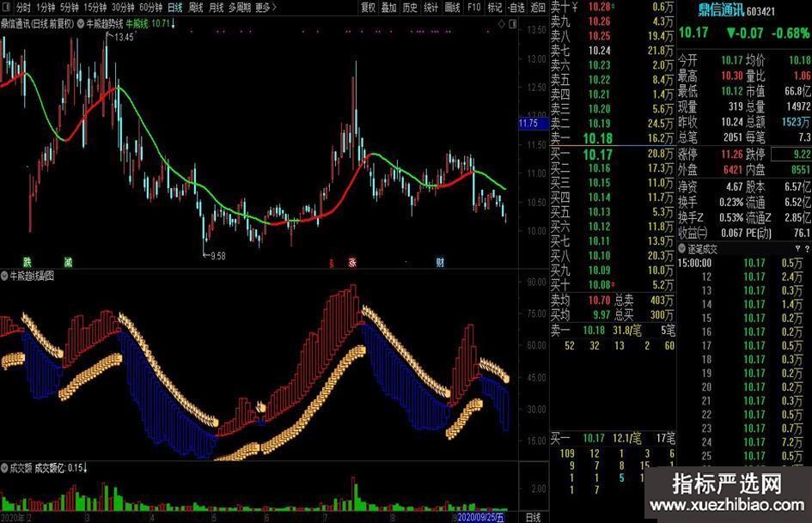The image size is (812, 523).
Task: Click the 牛熊线: 10.71 indicator value
Action: tap(150, 24)
